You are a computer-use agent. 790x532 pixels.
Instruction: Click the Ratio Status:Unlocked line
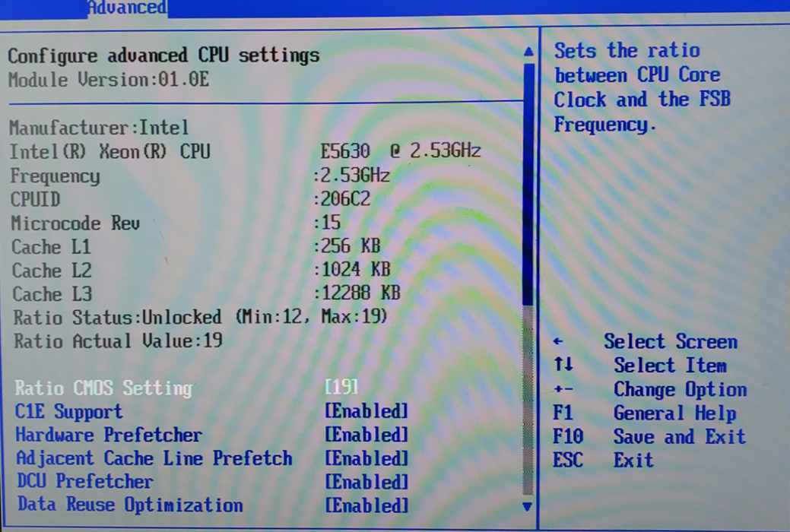click(x=200, y=317)
